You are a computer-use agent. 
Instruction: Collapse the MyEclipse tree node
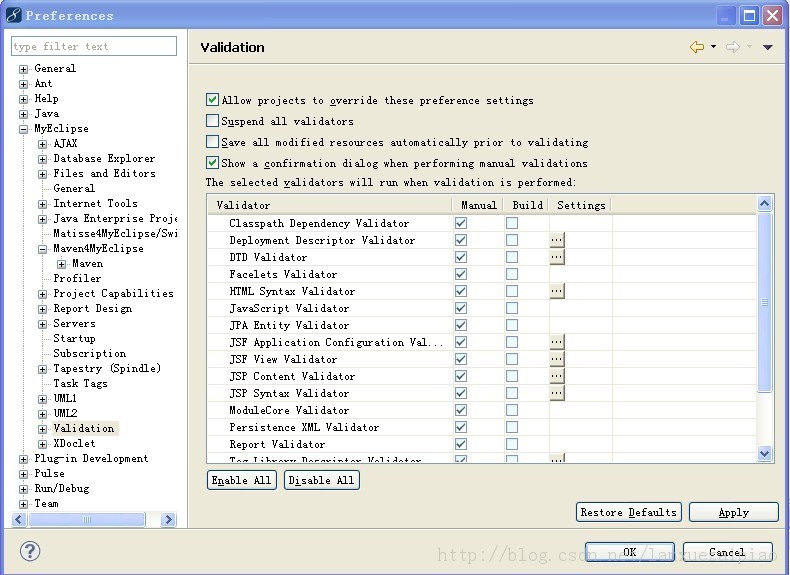tap(23, 130)
